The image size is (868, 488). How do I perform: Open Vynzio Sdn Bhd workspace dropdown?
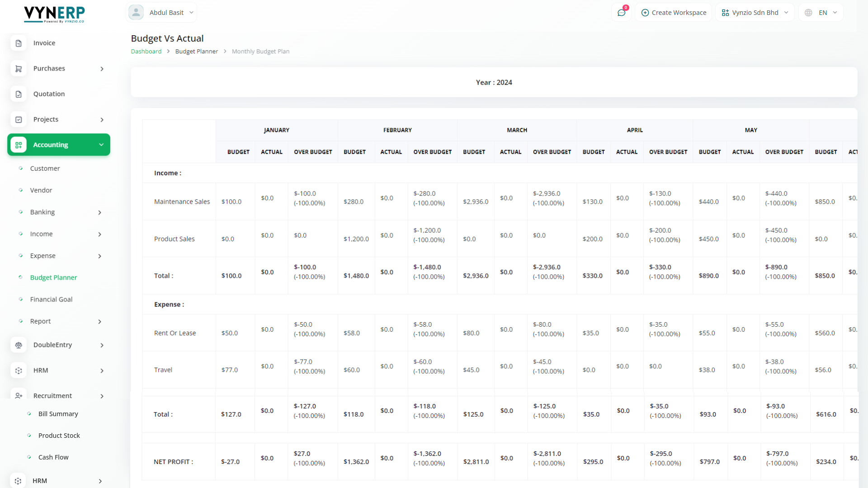tap(755, 13)
